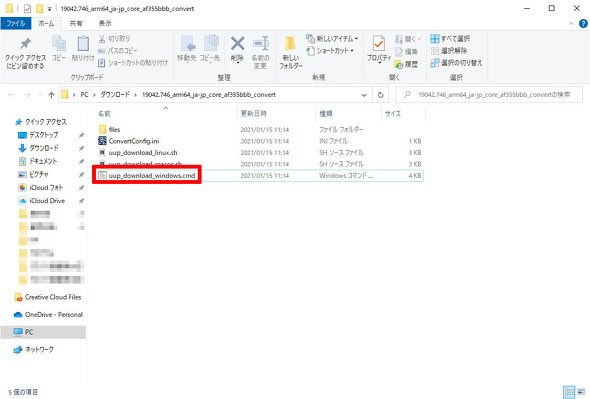Expand the address bar history dropdown

364,95
